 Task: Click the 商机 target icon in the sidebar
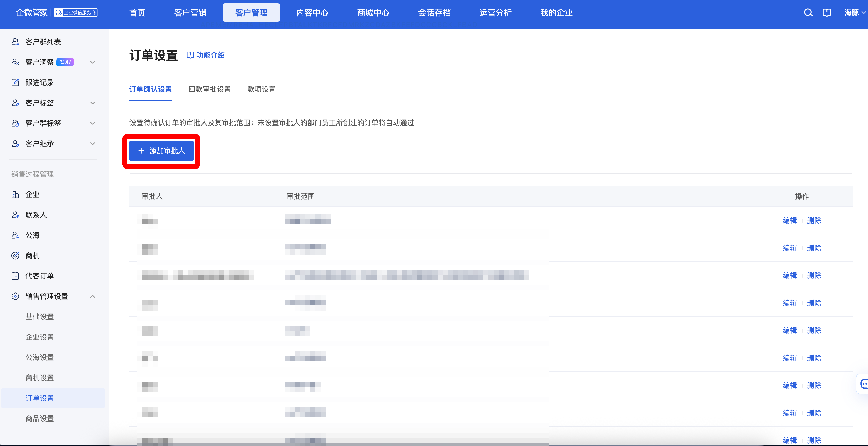click(x=15, y=256)
